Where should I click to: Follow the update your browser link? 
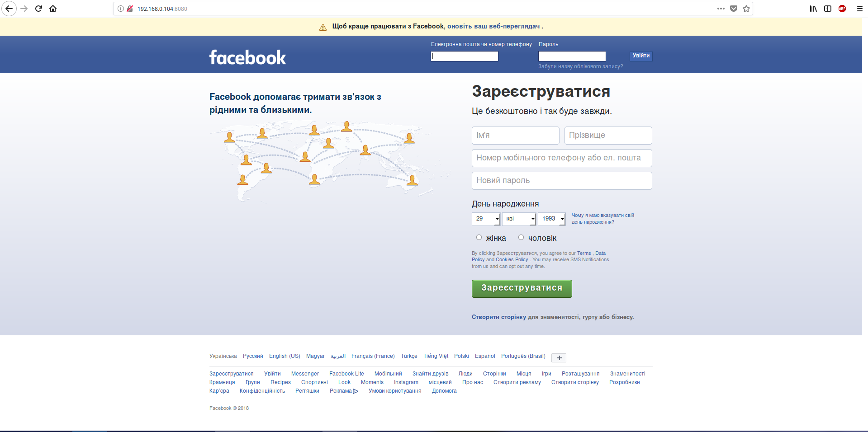pos(493,26)
